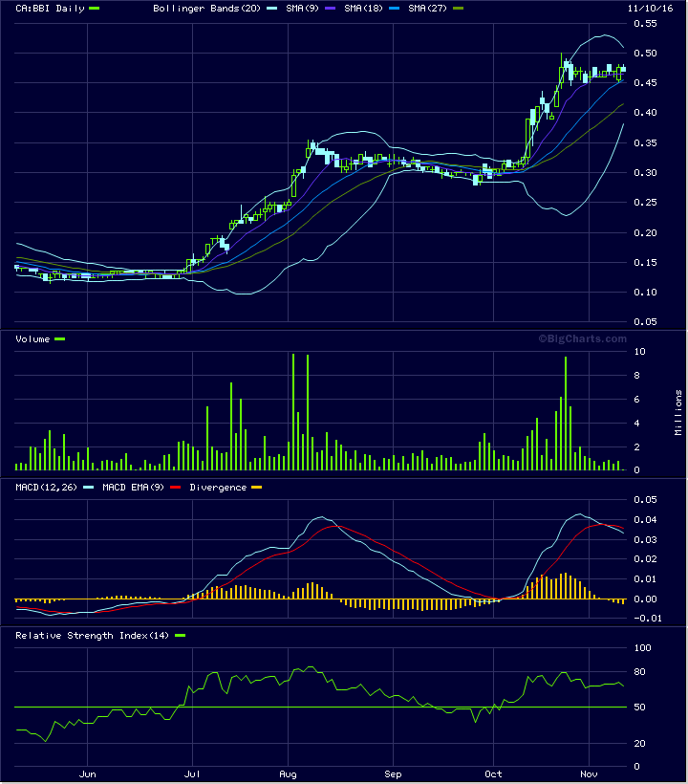The image size is (688, 784).
Task: Click the 0.15 price axis label
Action: tap(645, 263)
